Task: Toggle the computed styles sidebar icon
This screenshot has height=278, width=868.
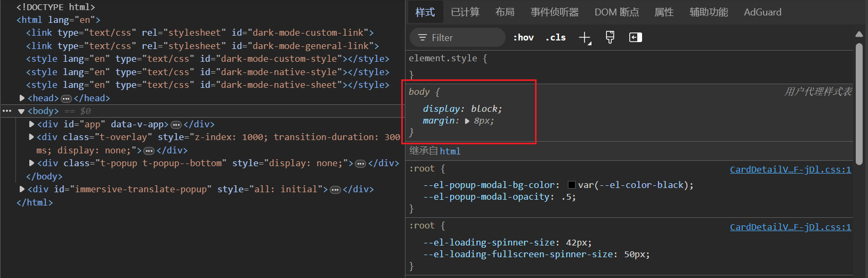Action: 635,37
